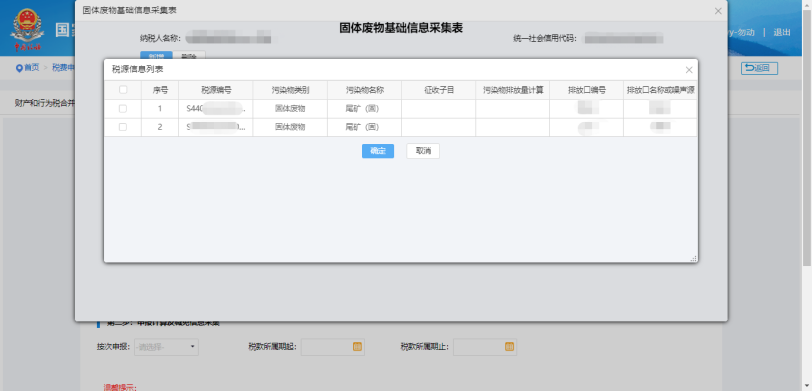Close the 固体废物基础信息采集表 window
The width and height of the screenshot is (812, 391).
(718, 11)
